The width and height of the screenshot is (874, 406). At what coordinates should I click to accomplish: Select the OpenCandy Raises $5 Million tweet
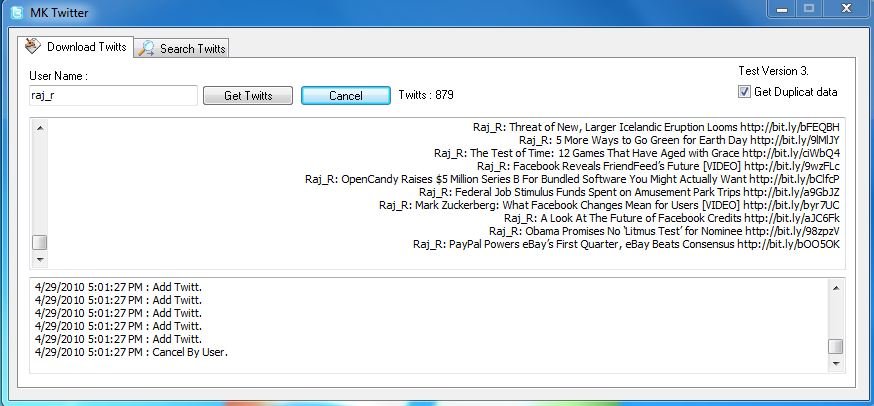[x=572, y=179]
